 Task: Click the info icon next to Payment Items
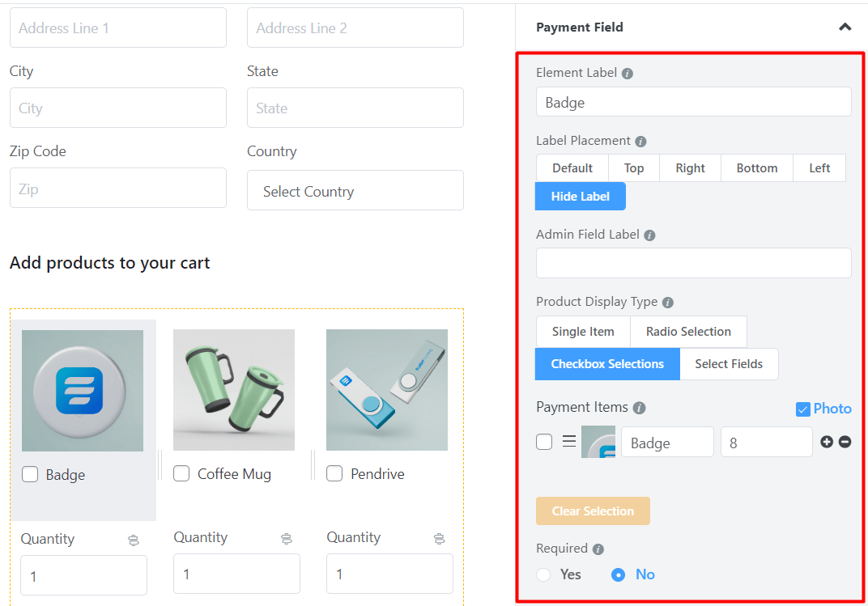pos(641,408)
